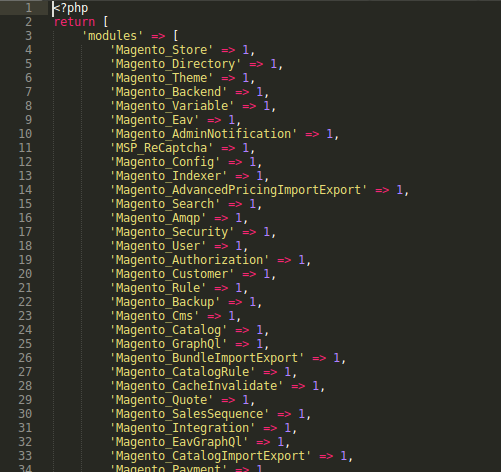Viewport: 501px width, 472px height.
Task: Click the 'Magento_Amqp' string
Action: [x=158, y=218]
